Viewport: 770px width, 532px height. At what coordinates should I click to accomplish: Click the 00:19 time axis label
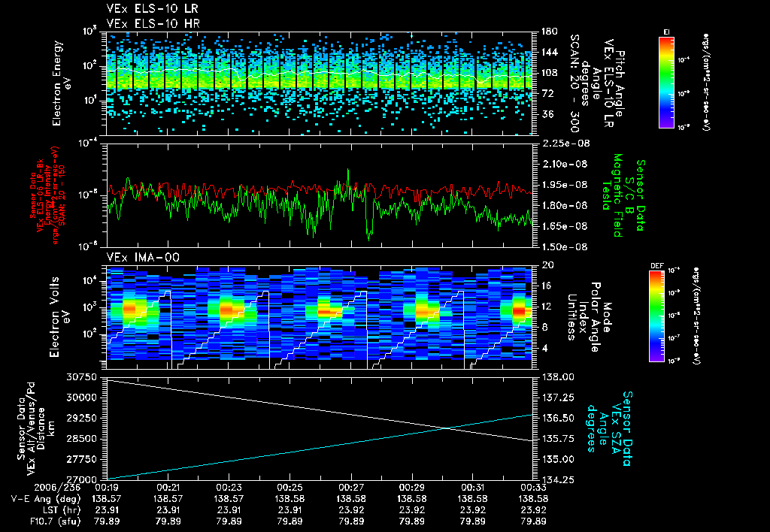click(107, 488)
